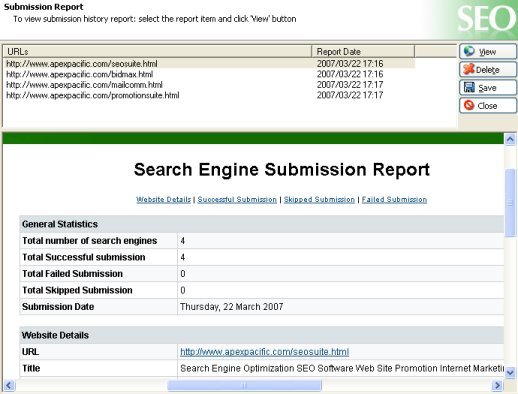Click the Website Details section header

(262, 335)
